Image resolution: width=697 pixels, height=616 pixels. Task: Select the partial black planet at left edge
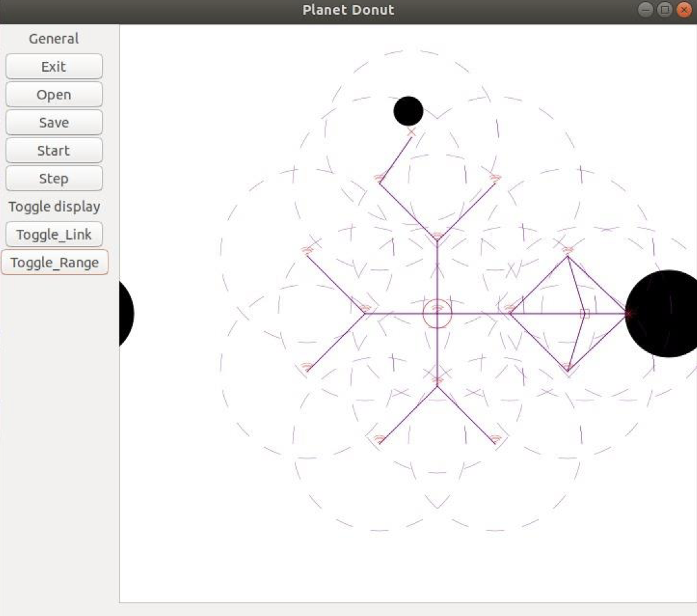point(126,314)
